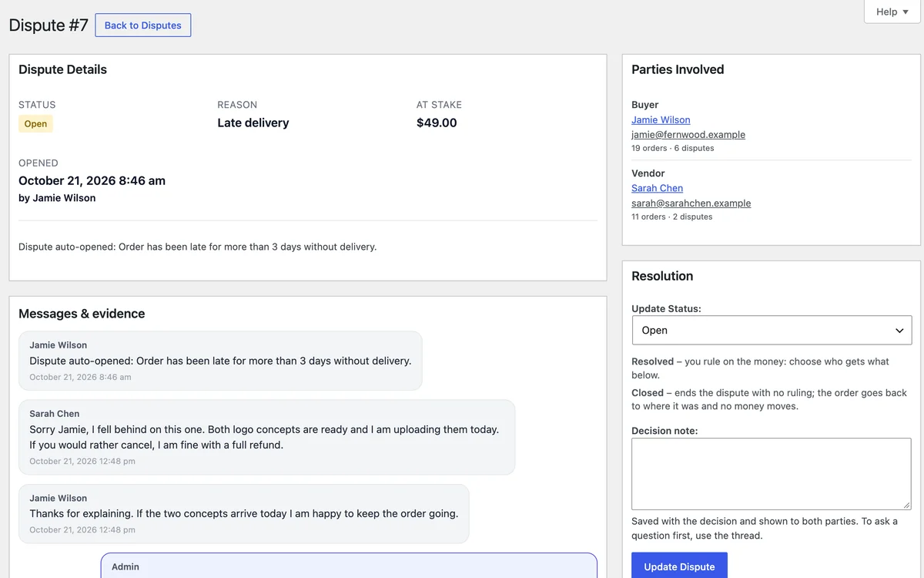The height and width of the screenshot is (578, 924).
Task: Click the 'October 21, 2026 8:46 am' message timestamp
Action: [80, 377]
